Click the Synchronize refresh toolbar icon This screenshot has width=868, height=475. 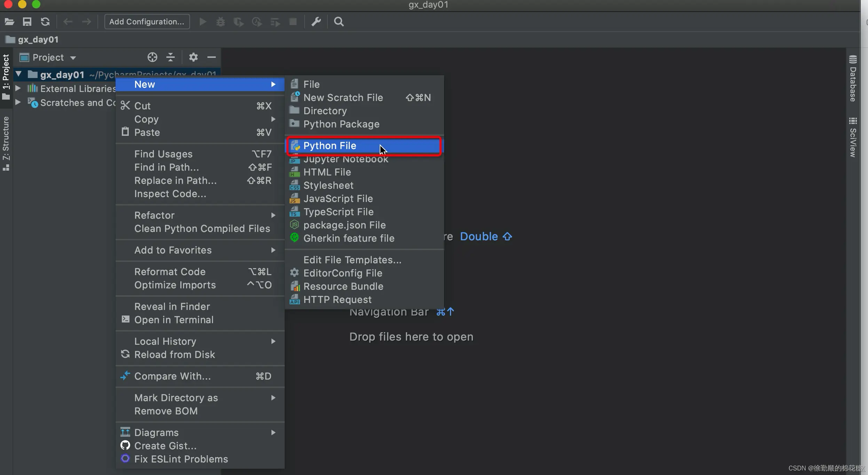45,22
